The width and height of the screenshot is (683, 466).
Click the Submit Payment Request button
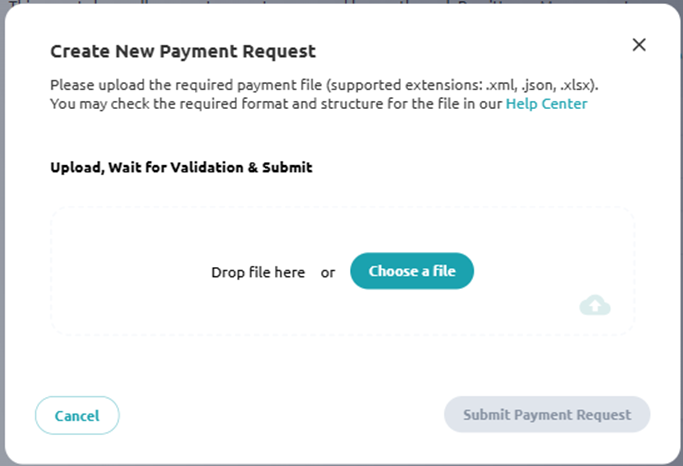coord(547,414)
